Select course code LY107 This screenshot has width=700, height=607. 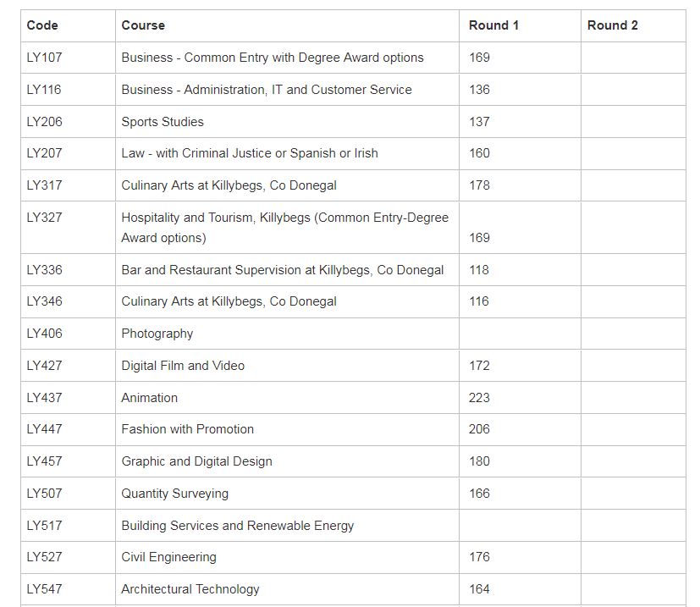(44, 58)
